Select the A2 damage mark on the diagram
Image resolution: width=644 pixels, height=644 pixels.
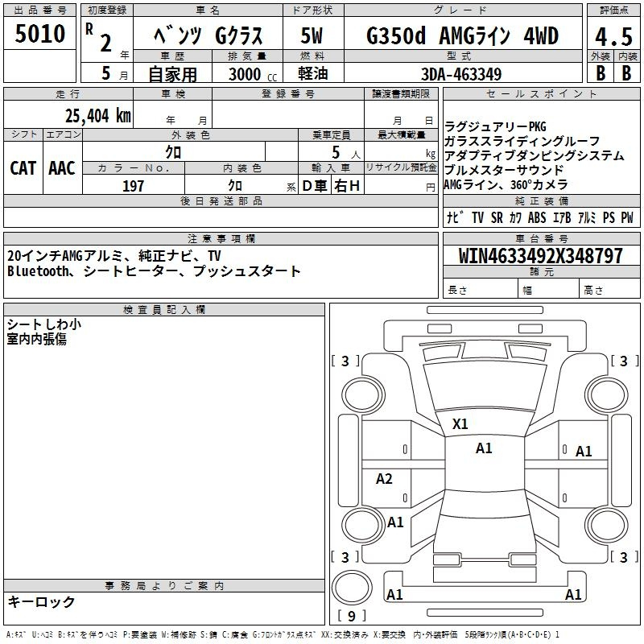coord(385,479)
